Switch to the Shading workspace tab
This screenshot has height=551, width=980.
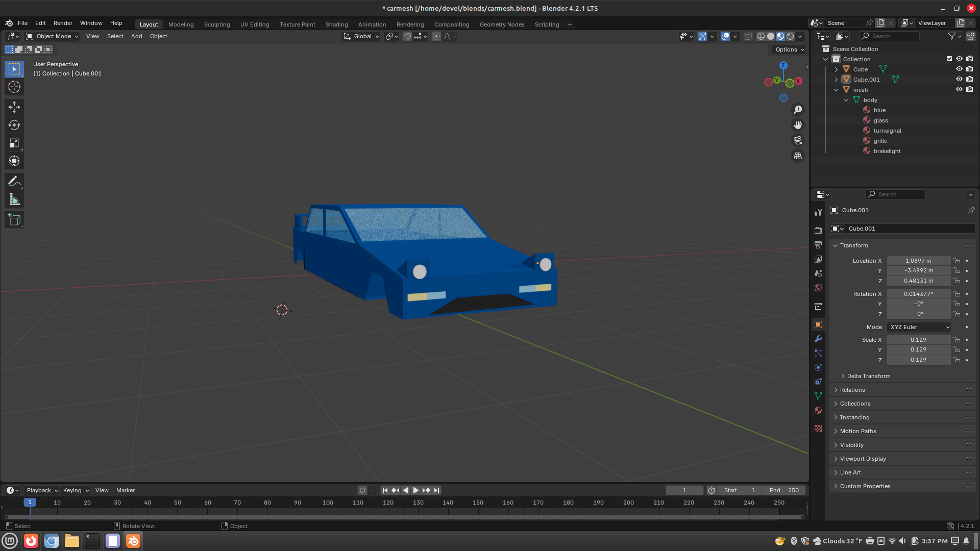tap(336, 24)
